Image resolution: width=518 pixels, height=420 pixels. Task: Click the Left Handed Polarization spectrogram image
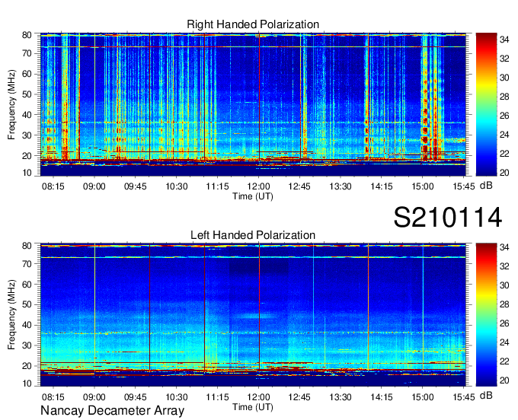pos(253,315)
